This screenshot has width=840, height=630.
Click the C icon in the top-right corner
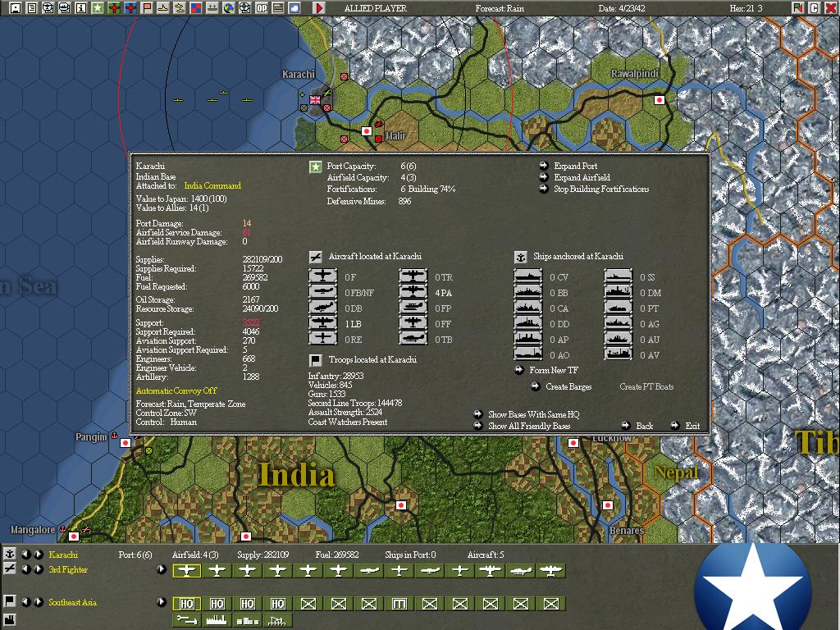pos(814,8)
